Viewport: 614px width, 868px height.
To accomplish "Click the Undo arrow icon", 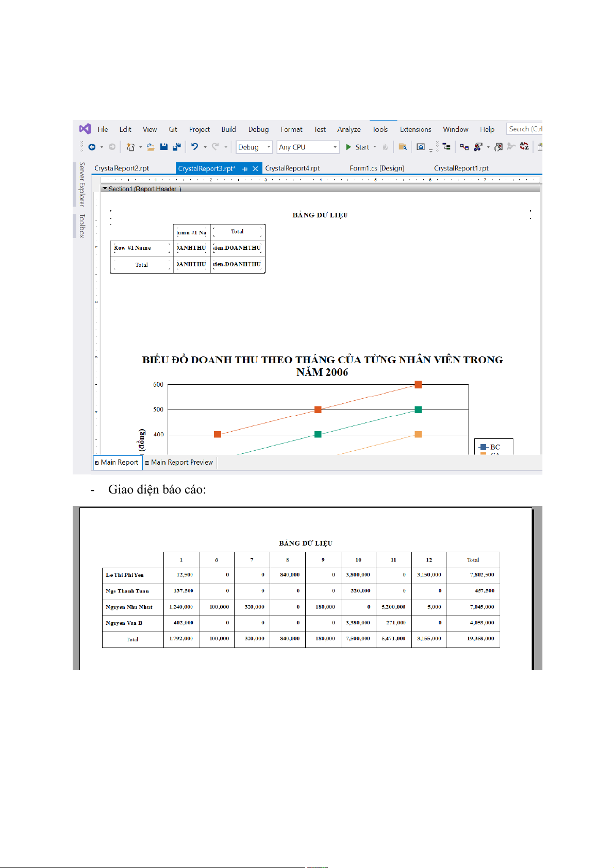I will (194, 147).
